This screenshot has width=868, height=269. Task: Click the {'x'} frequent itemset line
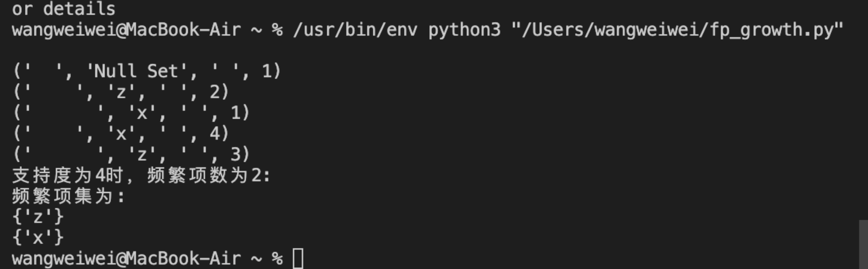tap(38, 238)
